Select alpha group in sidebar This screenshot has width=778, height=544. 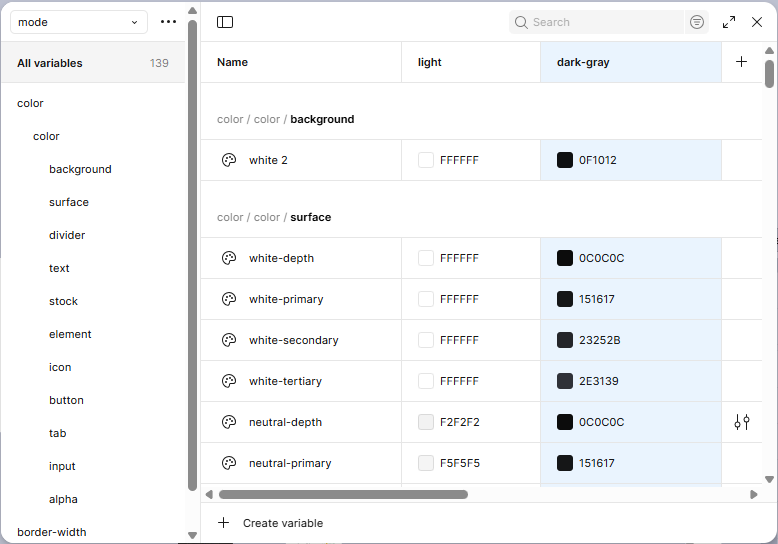(x=63, y=499)
